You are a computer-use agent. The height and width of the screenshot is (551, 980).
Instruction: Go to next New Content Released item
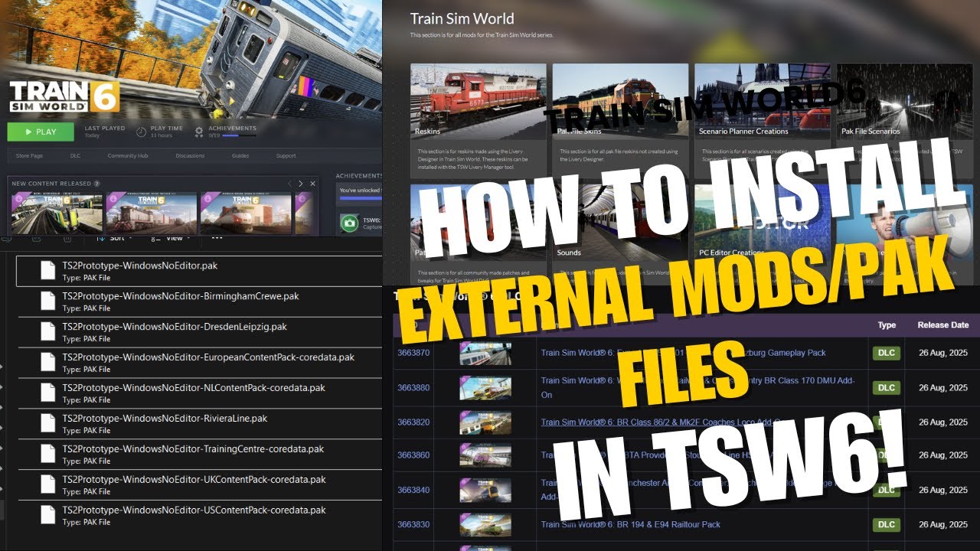pos(301,184)
